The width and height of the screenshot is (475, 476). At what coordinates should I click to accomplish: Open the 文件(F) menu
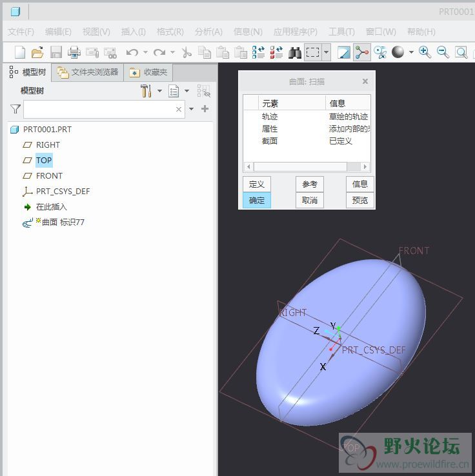[x=21, y=32]
